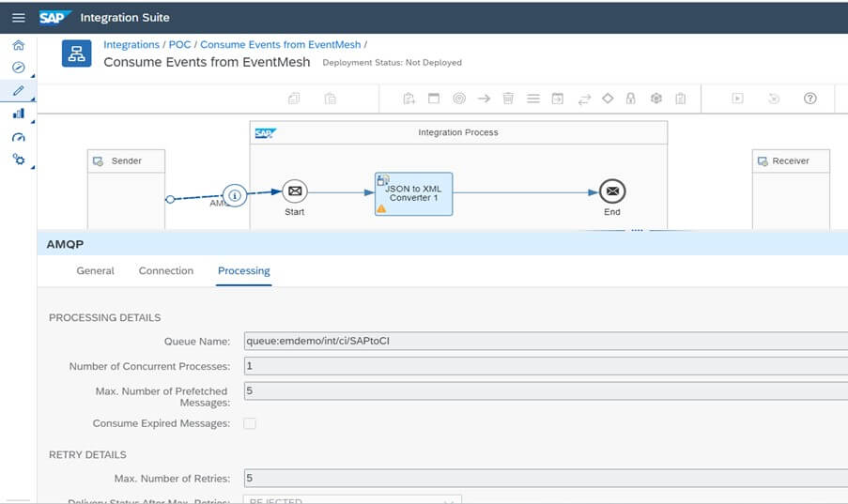Click the Deployment Status: Not Deployed text
This screenshot has width=848, height=504.
point(393,63)
